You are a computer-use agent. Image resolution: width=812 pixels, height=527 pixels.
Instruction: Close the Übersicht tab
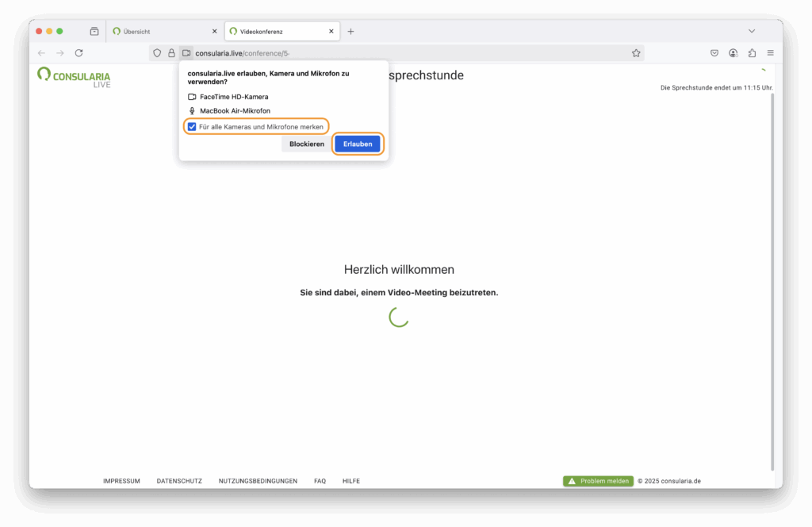point(214,31)
